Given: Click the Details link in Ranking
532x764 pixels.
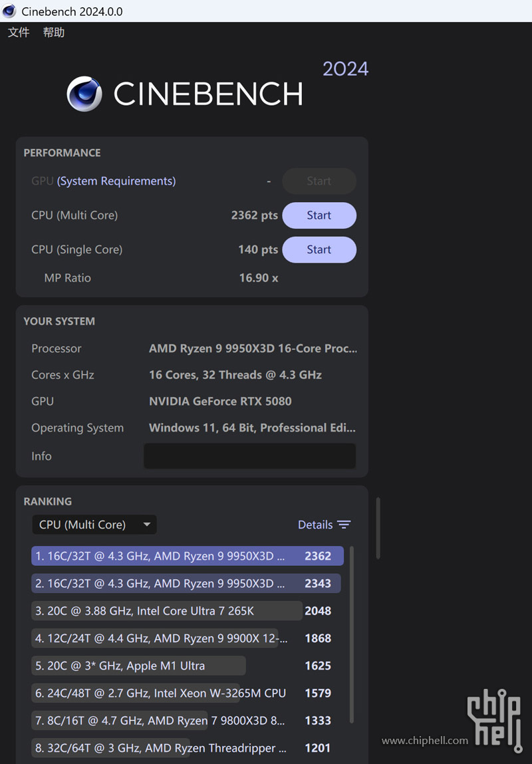Looking at the screenshot, I should [x=315, y=525].
